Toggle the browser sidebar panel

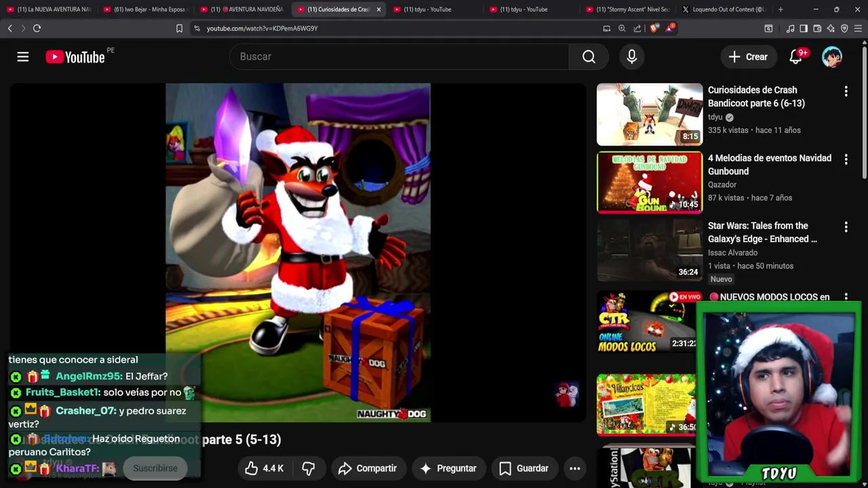(x=804, y=28)
